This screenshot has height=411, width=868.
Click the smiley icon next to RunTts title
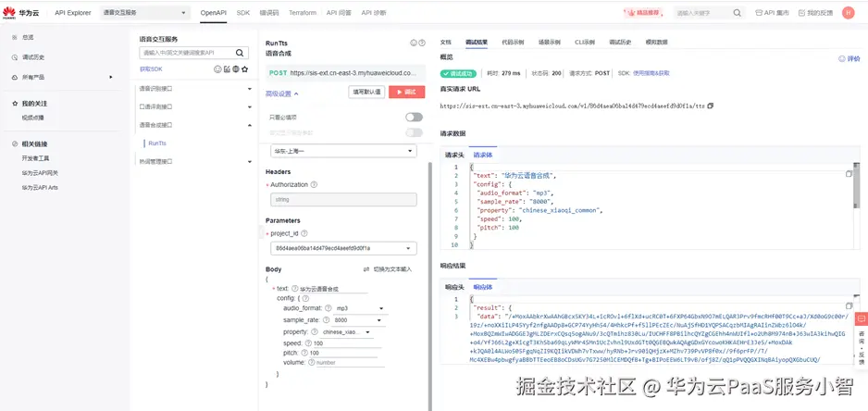[x=413, y=43]
